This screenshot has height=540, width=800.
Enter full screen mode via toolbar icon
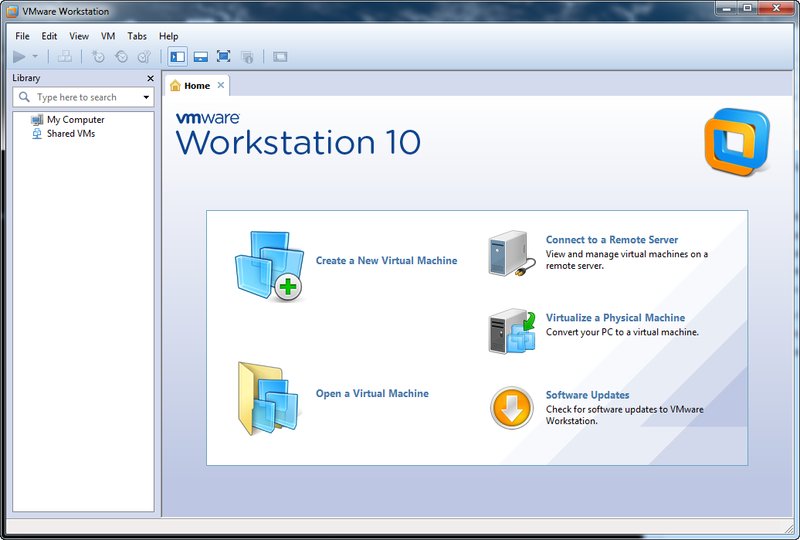tap(223, 56)
